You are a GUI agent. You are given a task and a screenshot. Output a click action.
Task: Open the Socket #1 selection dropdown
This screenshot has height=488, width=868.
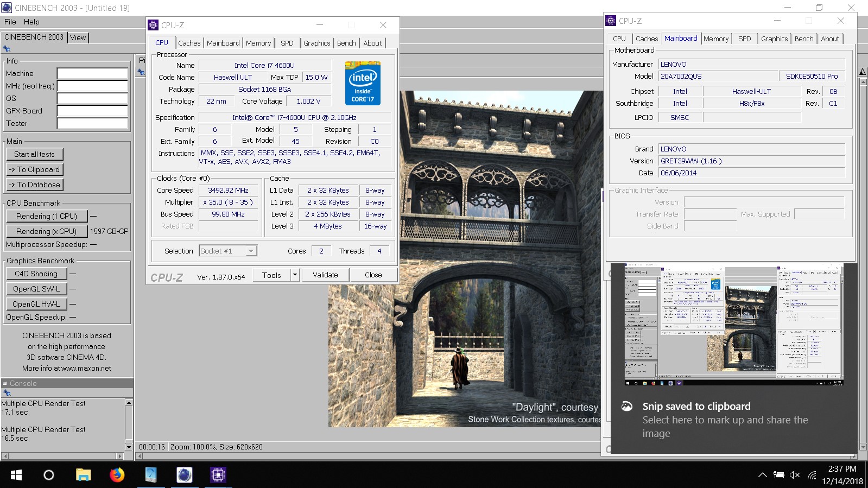click(x=228, y=251)
